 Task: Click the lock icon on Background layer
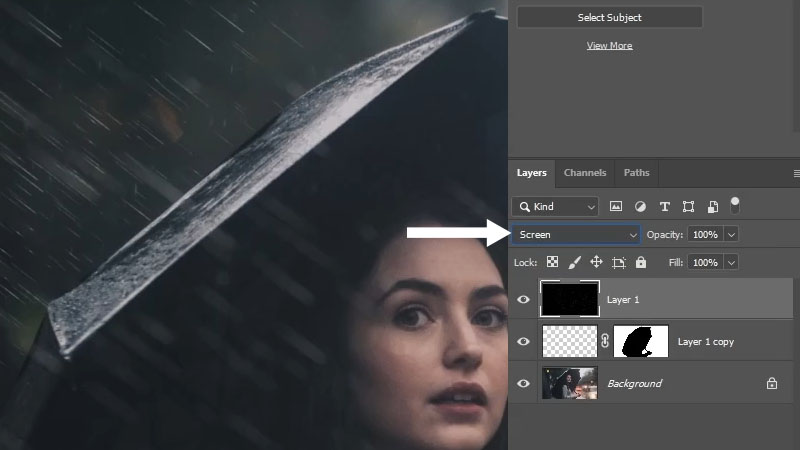tap(772, 383)
